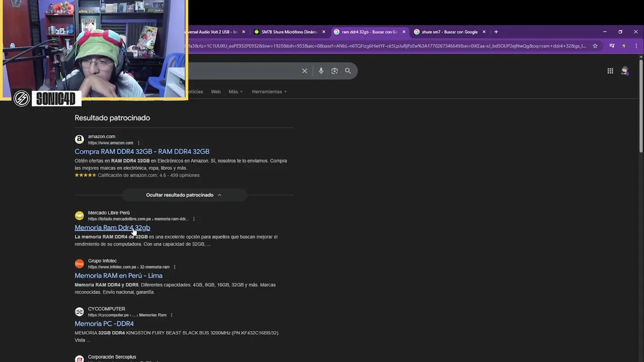Open Google account avatar menu
644x362 pixels.
point(625,71)
